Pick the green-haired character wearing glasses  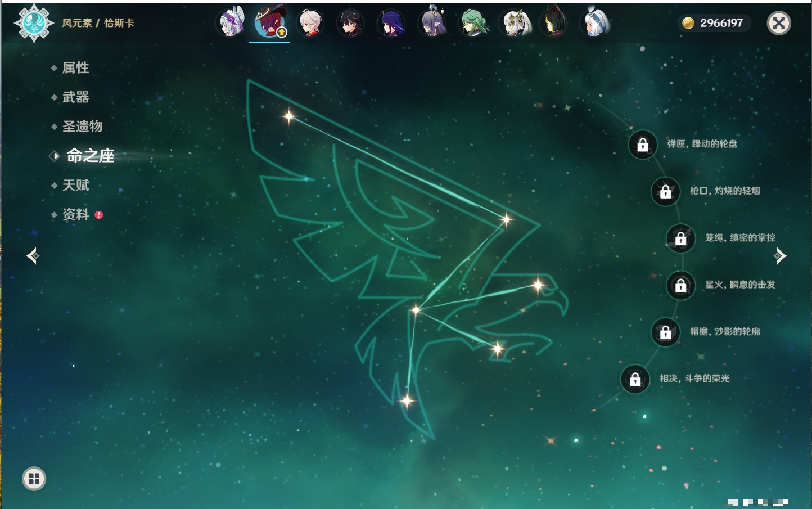coord(473,23)
